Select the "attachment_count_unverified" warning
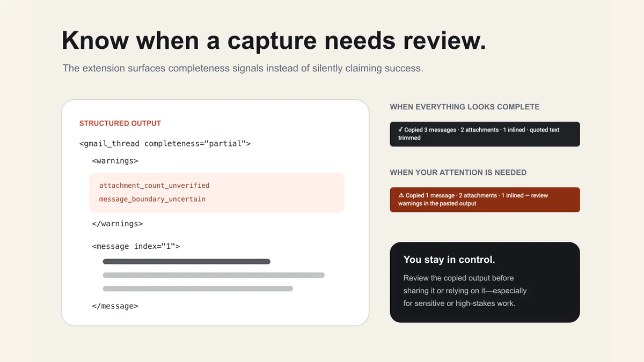 [x=155, y=186]
